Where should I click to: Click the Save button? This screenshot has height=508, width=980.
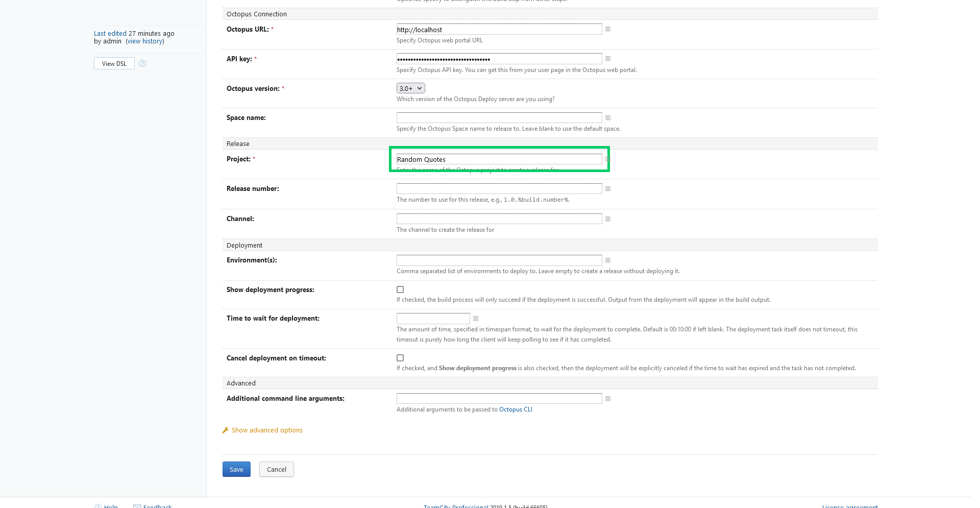tap(236, 469)
